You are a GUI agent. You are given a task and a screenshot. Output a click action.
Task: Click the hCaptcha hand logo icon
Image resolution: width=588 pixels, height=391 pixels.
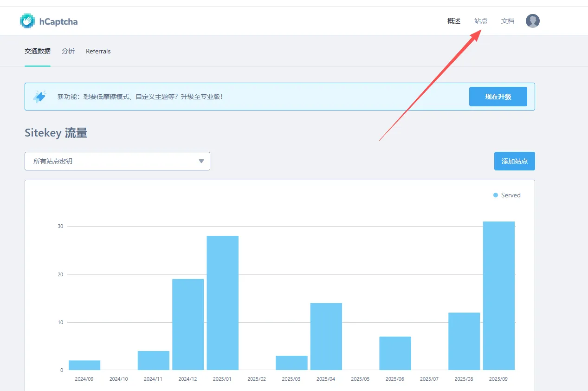click(x=28, y=21)
